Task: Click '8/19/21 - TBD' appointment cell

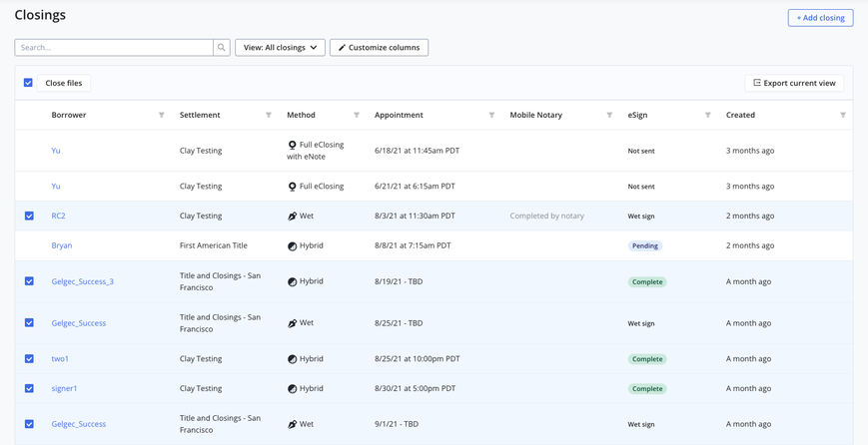Action: 399,281
